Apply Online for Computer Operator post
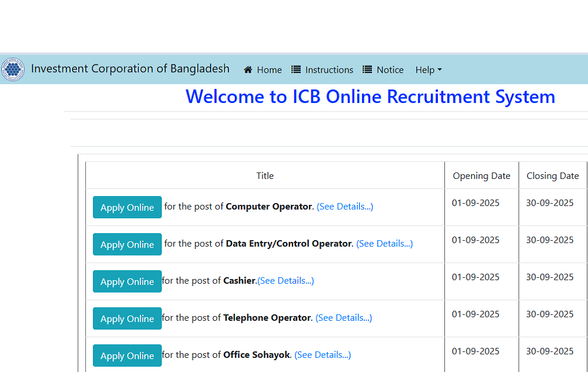This screenshot has height=372, width=588. click(128, 207)
